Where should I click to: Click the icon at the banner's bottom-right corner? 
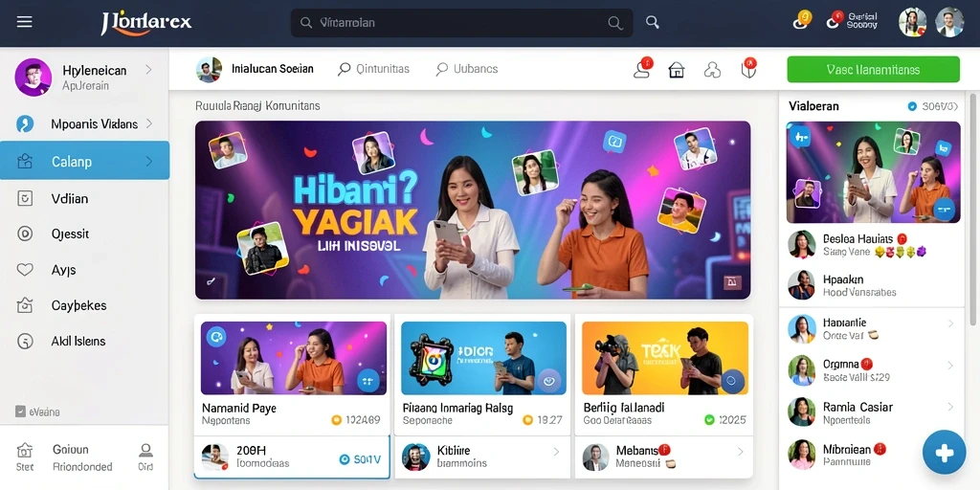tap(732, 282)
